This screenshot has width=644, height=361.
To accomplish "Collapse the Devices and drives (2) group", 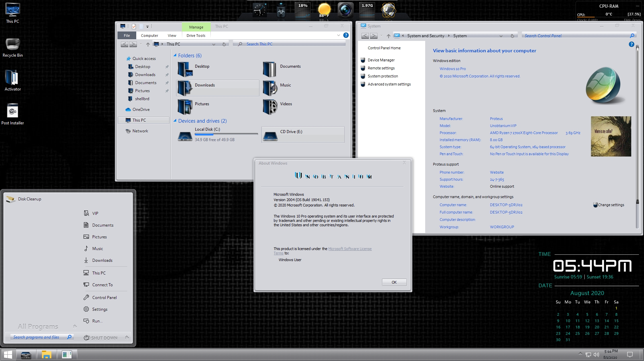I will pos(175,121).
